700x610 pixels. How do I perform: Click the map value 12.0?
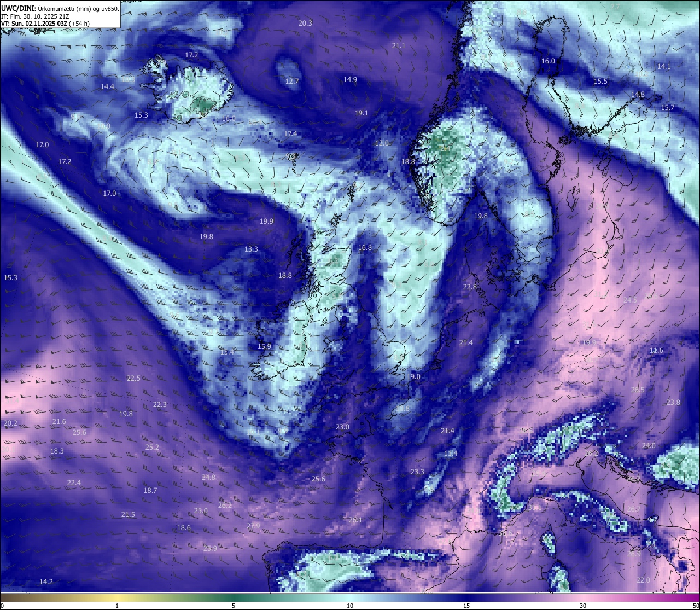[x=382, y=143]
